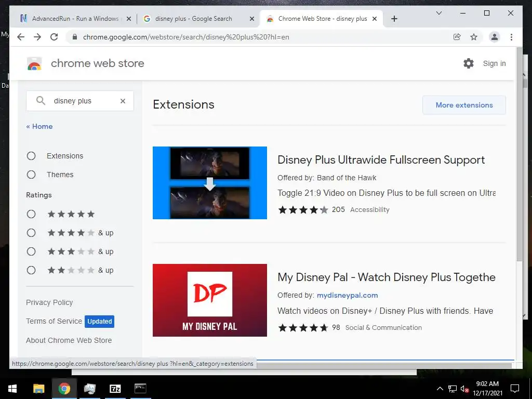Open the command prompt taskbar icon

click(140, 389)
